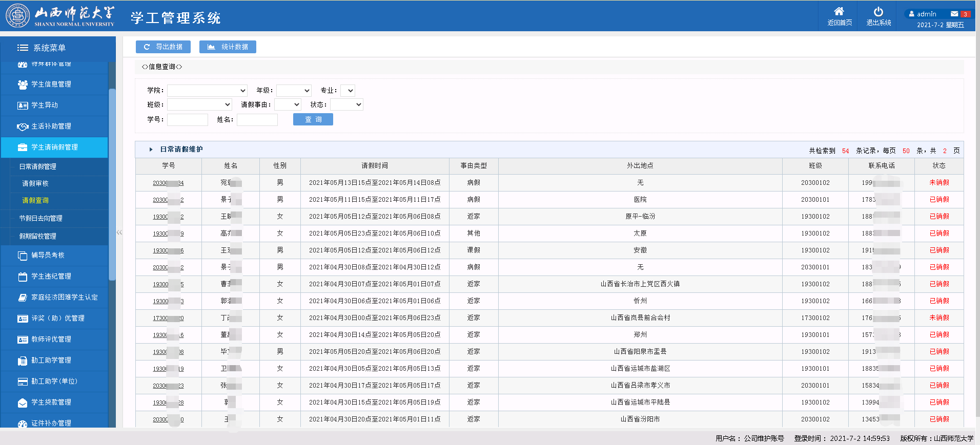Click the sidebar menu vertical scrollbar
This screenshot has width=980, height=445.
[x=112, y=184]
